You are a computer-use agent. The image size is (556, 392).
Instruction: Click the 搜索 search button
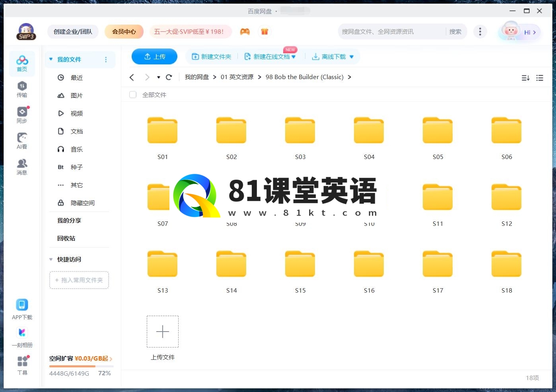click(455, 31)
